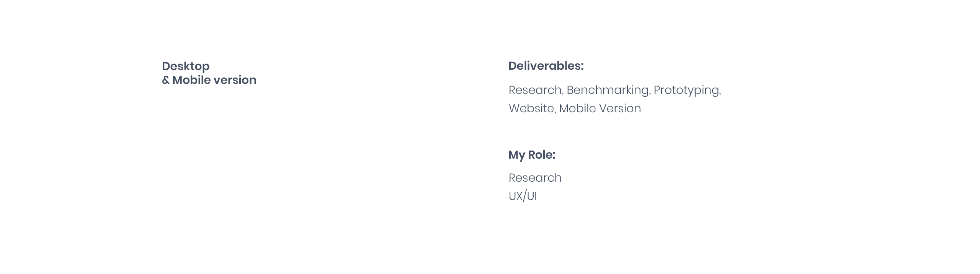Select the word "Benchmarking"
Image resolution: width=980 pixels, height=274 pixels.
coord(608,90)
